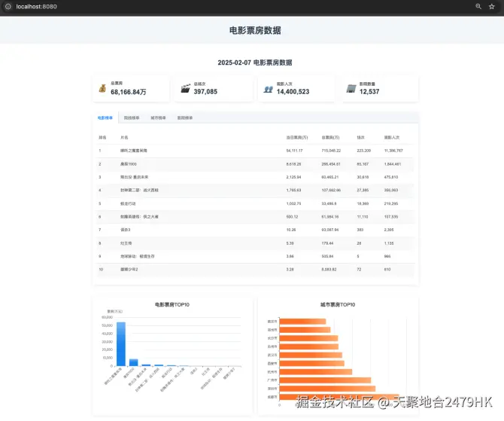
Task: Click the 2025-02-07 电影票房数据 heading
Action: click(x=255, y=63)
